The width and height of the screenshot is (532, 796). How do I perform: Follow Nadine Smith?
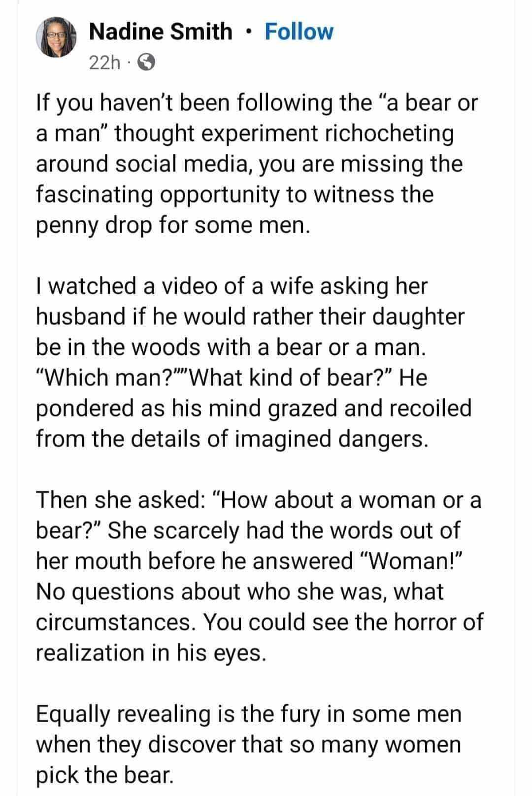(x=299, y=32)
